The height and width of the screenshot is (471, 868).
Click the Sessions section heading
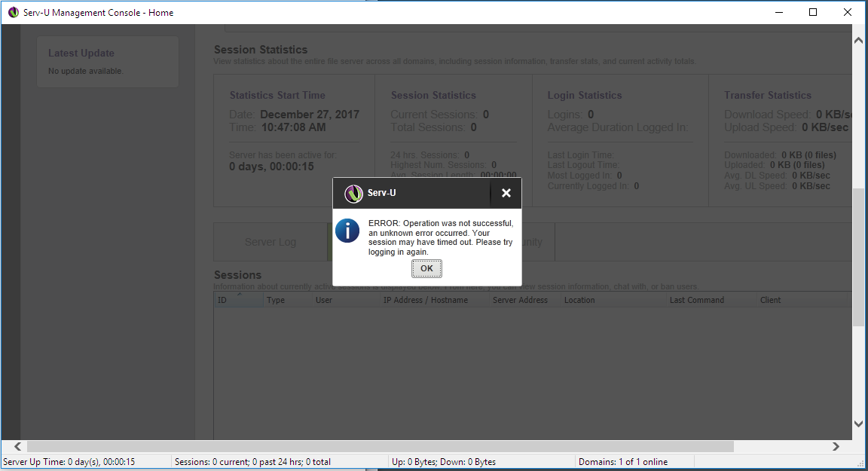coord(237,275)
